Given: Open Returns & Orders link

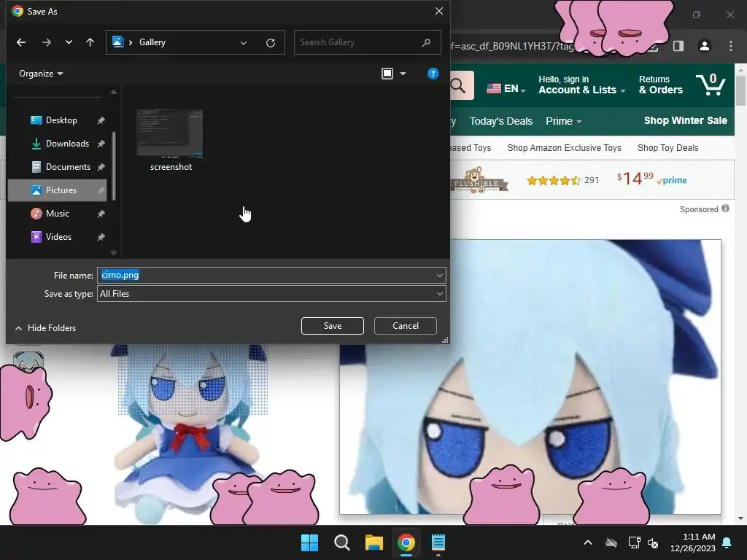Looking at the screenshot, I should coord(661,85).
